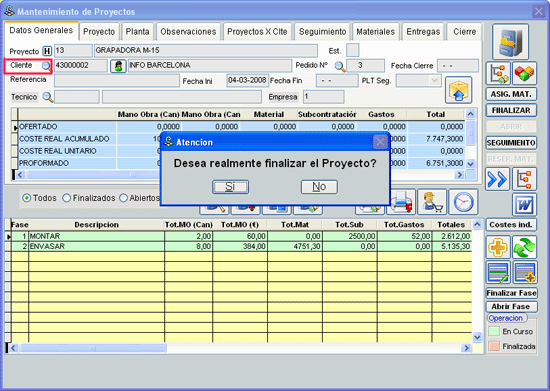The width and height of the screenshot is (550, 391).
Task: Click phases table scroll up arrow
Action: click(477, 224)
